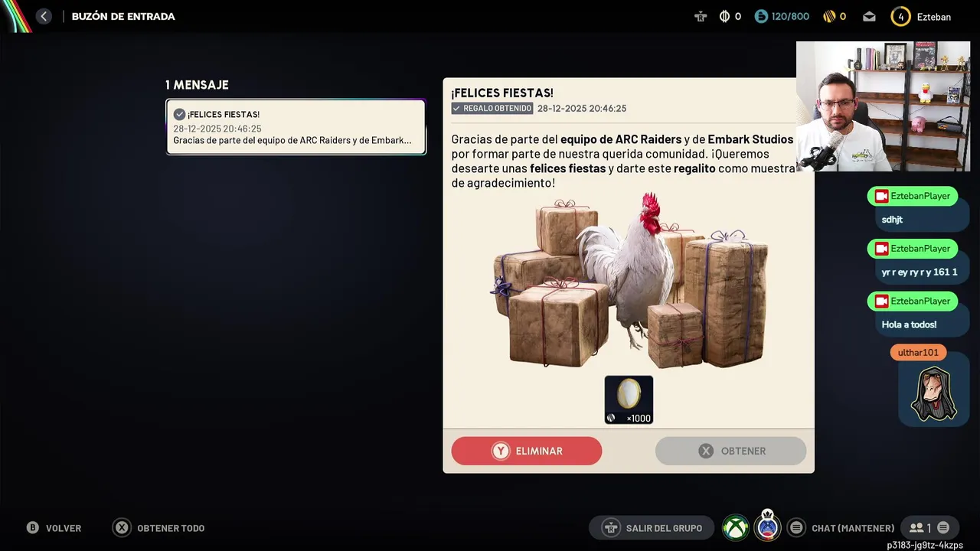
Task: Click the X button icon on Obtener
Action: pyautogui.click(x=706, y=451)
